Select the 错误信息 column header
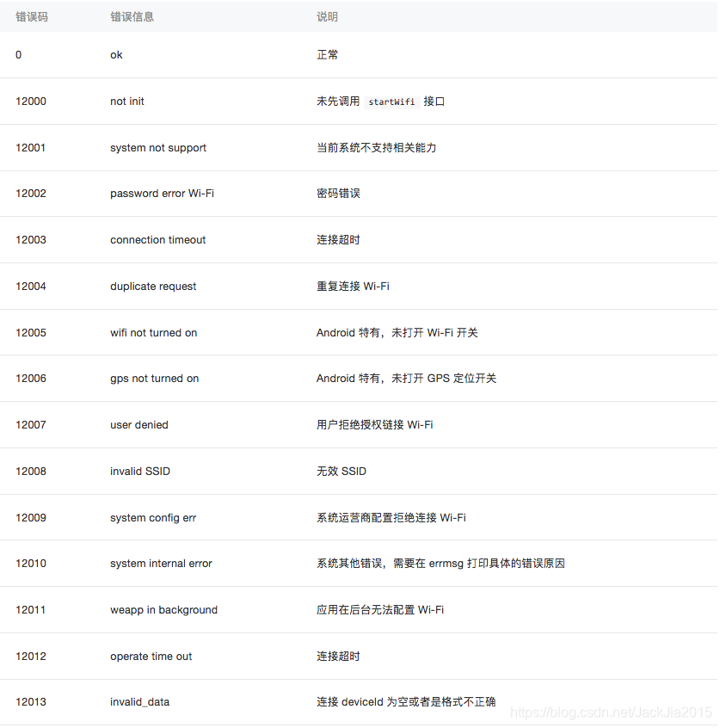Image resolution: width=720 pixels, height=728 pixels. [132, 16]
